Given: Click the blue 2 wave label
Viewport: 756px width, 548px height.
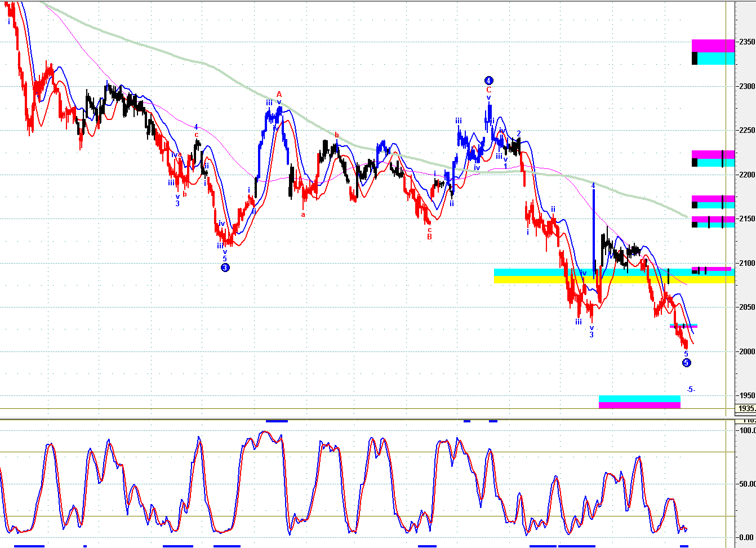Looking at the screenshot, I should coord(519,133).
